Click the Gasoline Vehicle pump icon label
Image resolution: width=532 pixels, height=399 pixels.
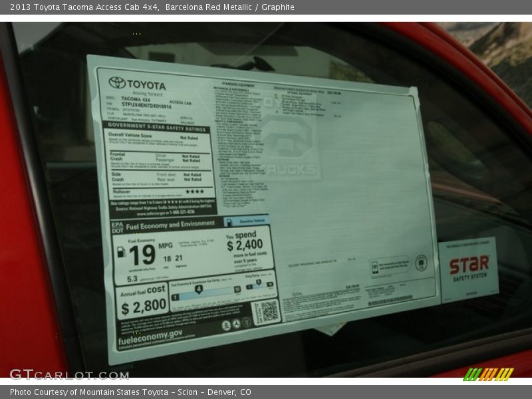246,221
